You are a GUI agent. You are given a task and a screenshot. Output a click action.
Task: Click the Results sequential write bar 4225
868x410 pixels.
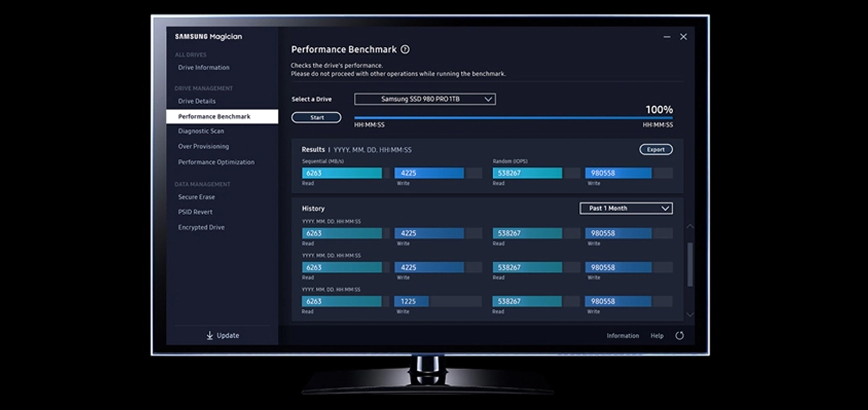pyautogui.click(x=429, y=173)
